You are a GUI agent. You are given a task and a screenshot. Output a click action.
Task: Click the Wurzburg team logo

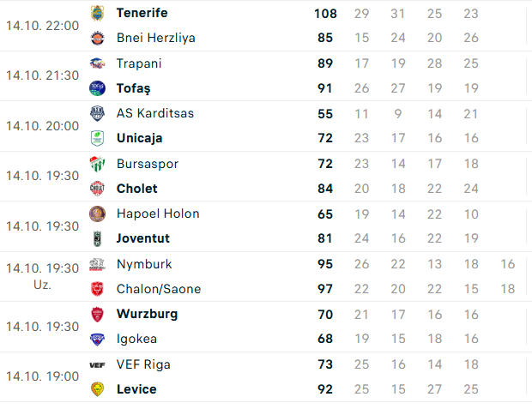pyautogui.click(x=98, y=314)
